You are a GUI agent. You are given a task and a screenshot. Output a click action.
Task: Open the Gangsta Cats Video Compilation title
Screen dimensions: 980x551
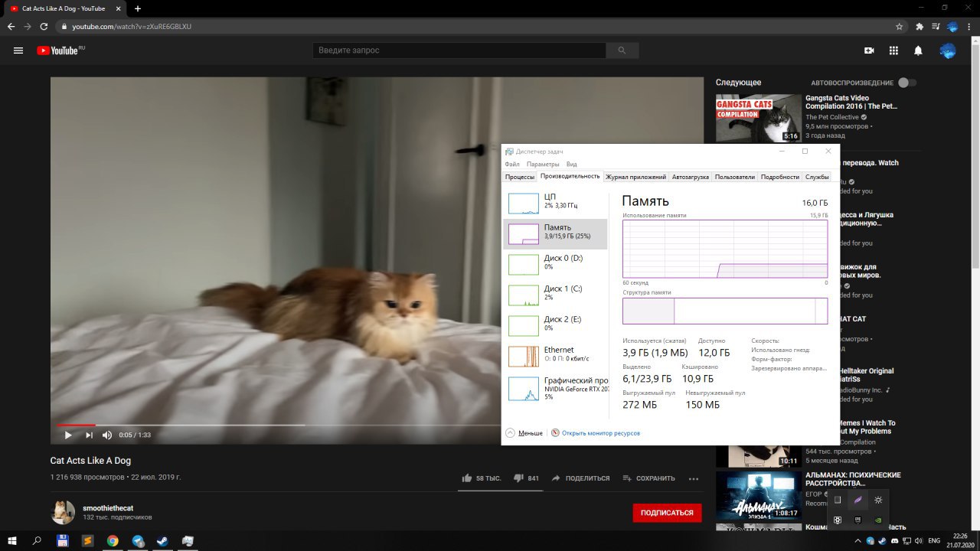851,102
